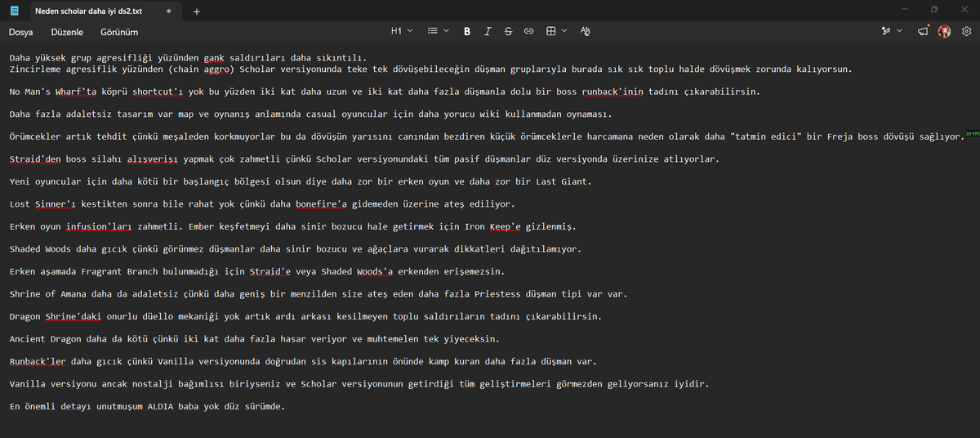Click the unsaved changes dot on the tab
Image resolution: width=980 pixels, height=438 pixels.
click(x=167, y=11)
